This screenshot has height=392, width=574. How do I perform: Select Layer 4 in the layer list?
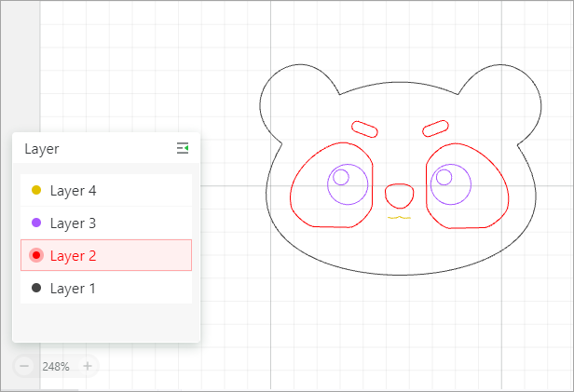click(x=106, y=190)
